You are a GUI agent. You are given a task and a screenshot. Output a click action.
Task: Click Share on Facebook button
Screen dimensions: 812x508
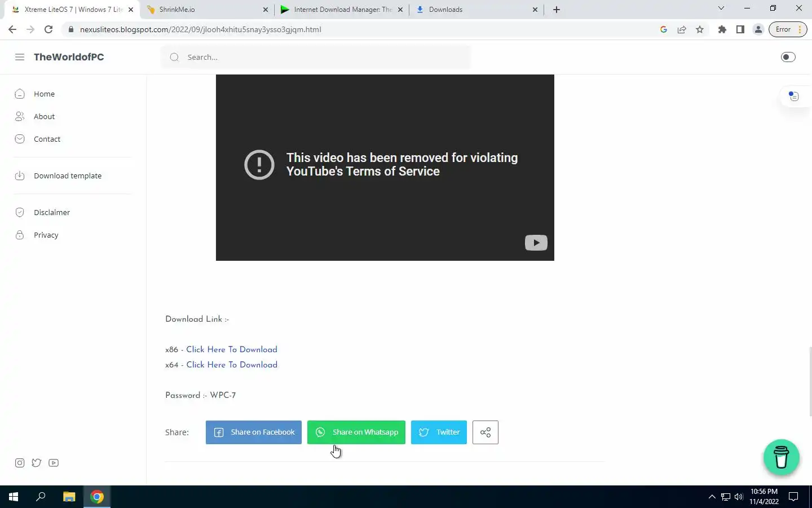(254, 432)
